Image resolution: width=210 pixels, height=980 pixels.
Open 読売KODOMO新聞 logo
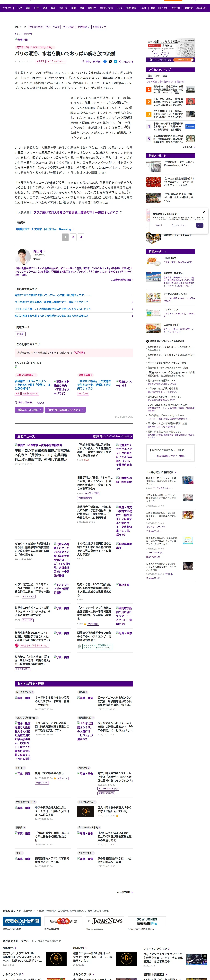click(22, 921)
